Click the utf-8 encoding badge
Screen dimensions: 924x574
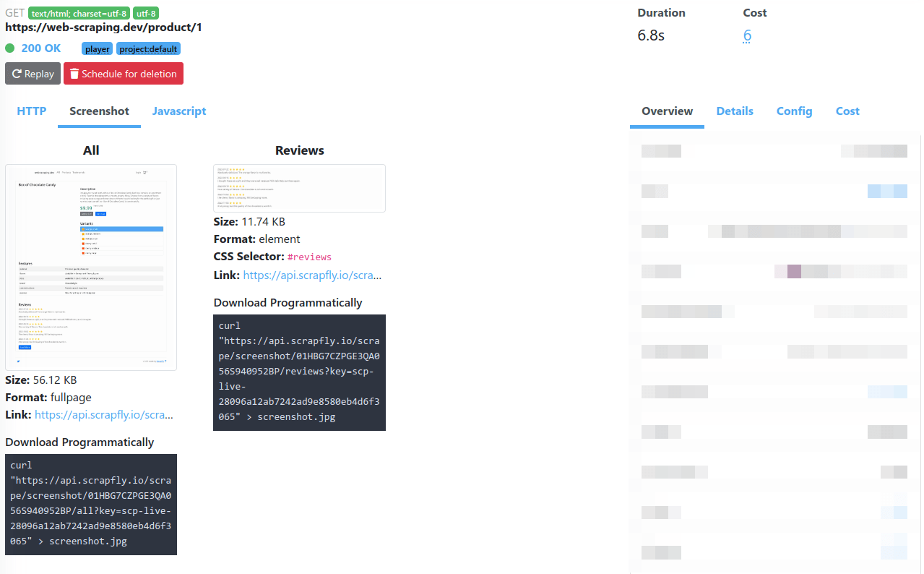coord(146,13)
